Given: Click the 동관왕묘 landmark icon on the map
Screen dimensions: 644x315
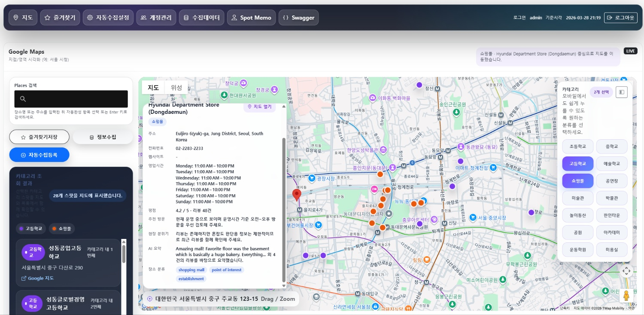Looking at the screenshot, I should [461, 147].
